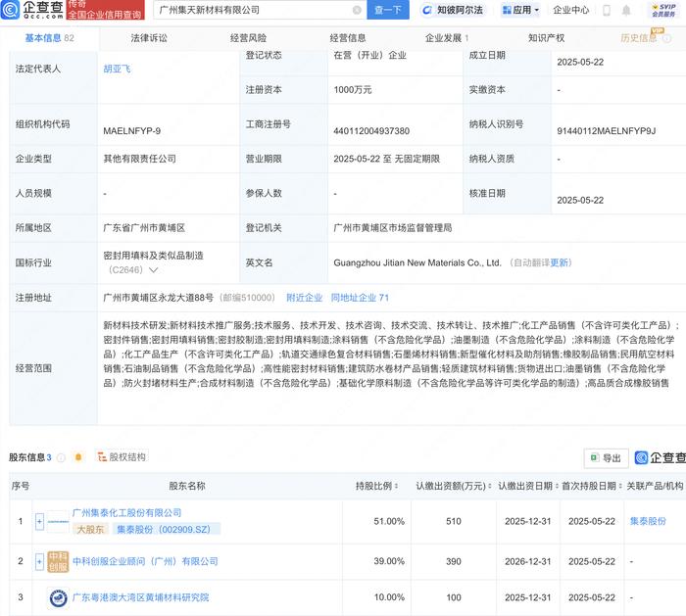686x616 pixels.
Task: Click the 全国企业信用查询 red banner
Action: point(105,10)
